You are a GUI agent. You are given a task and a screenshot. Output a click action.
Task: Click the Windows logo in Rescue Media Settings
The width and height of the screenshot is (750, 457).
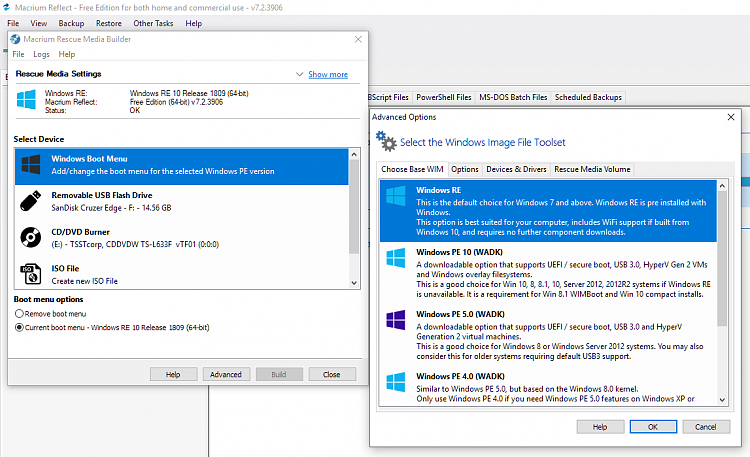tap(26, 100)
